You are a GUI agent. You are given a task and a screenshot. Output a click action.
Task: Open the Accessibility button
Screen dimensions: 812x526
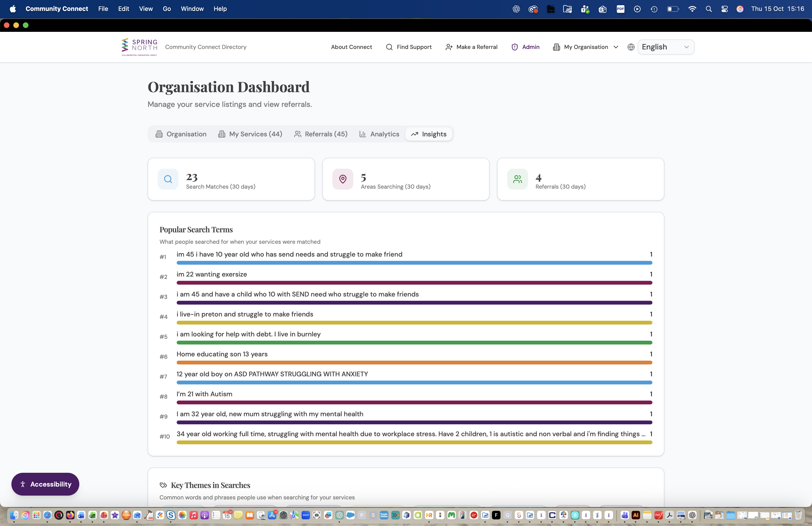pyautogui.click(x=45, y=484)
